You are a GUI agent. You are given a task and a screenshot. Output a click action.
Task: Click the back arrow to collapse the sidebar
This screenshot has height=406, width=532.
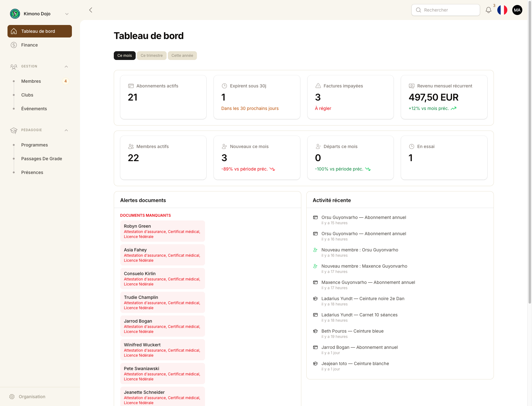(91, 10)
